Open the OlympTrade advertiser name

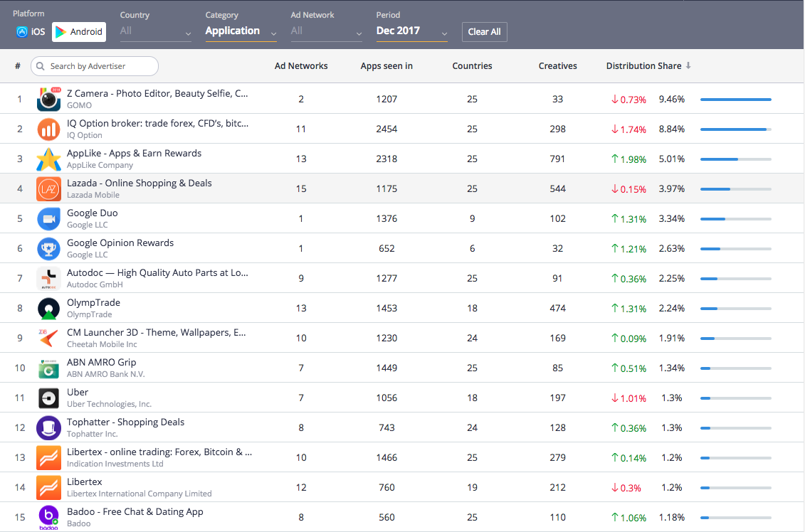[x=93, y=303]
